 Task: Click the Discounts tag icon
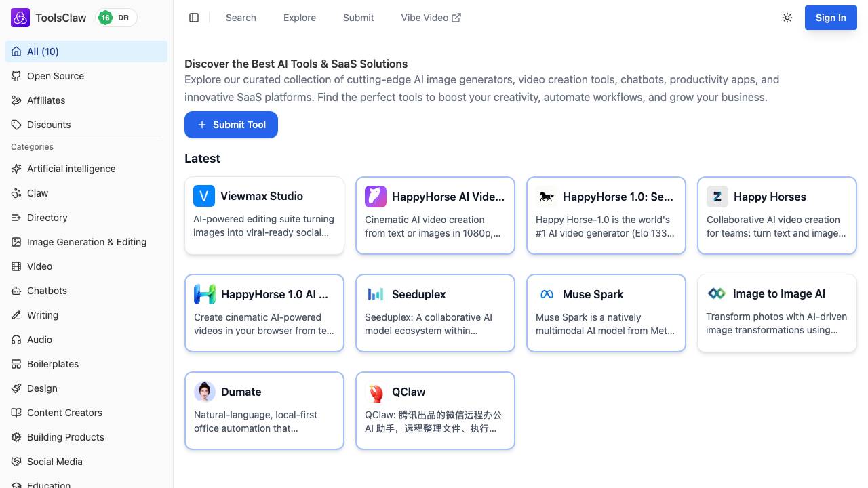click(x=16, y=125)
